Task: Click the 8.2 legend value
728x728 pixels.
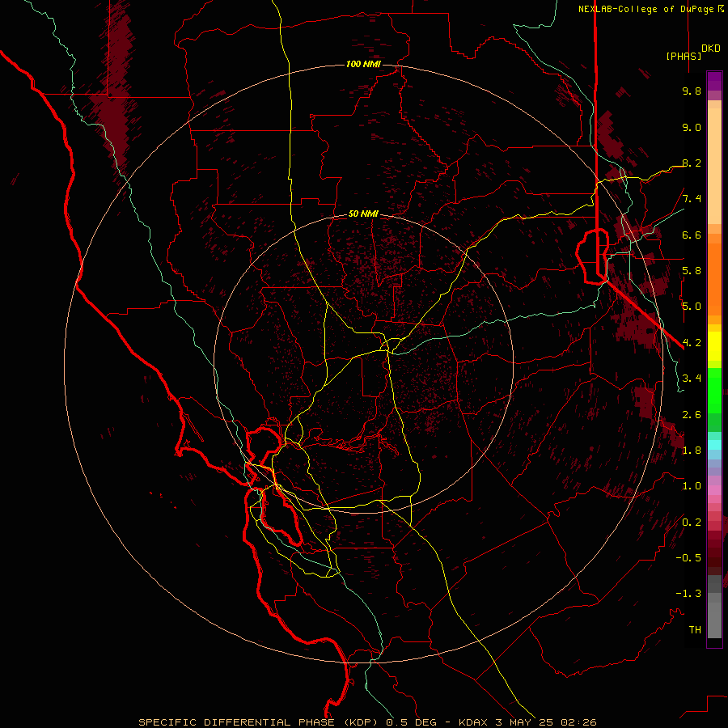Action: [692, 163]
